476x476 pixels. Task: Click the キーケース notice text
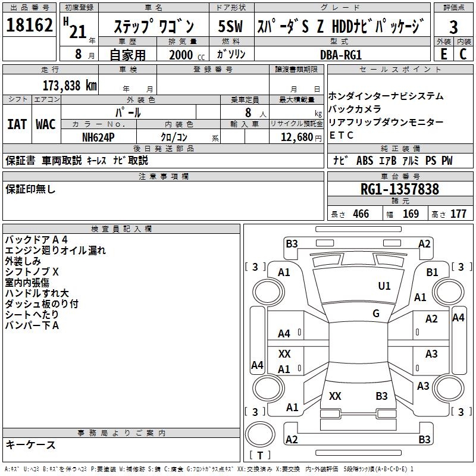coord(31,444)
